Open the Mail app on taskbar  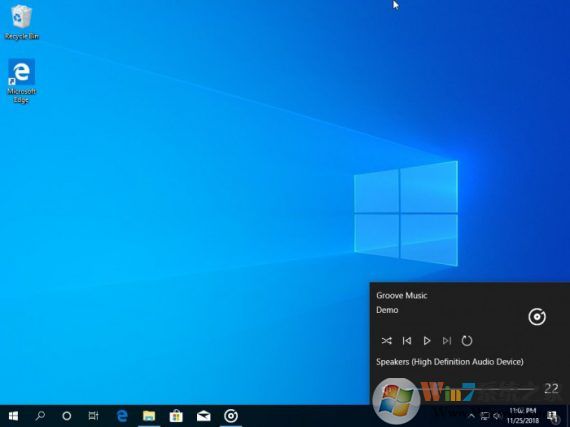204,416
